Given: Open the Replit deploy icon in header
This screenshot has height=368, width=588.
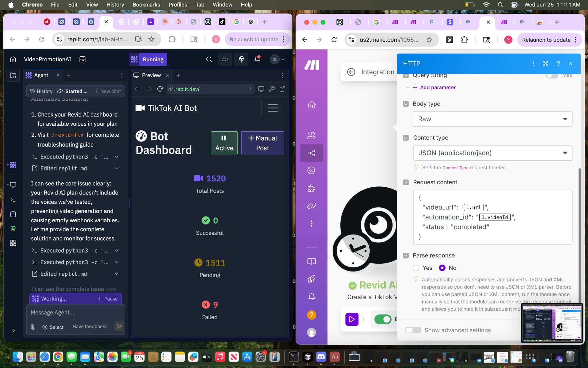Looking at the screenshot, I should point(241,59).
